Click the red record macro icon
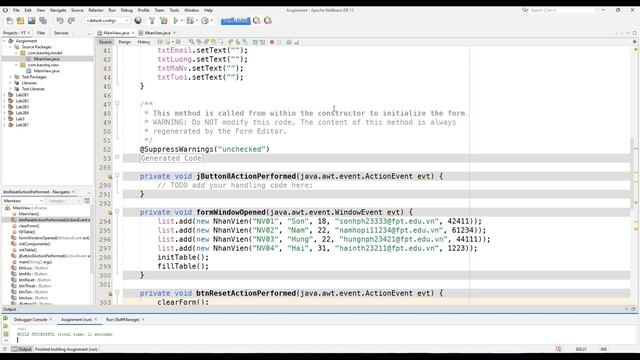Image resolution: width=640 pixels, height=360 pixels. coord(272,42)
